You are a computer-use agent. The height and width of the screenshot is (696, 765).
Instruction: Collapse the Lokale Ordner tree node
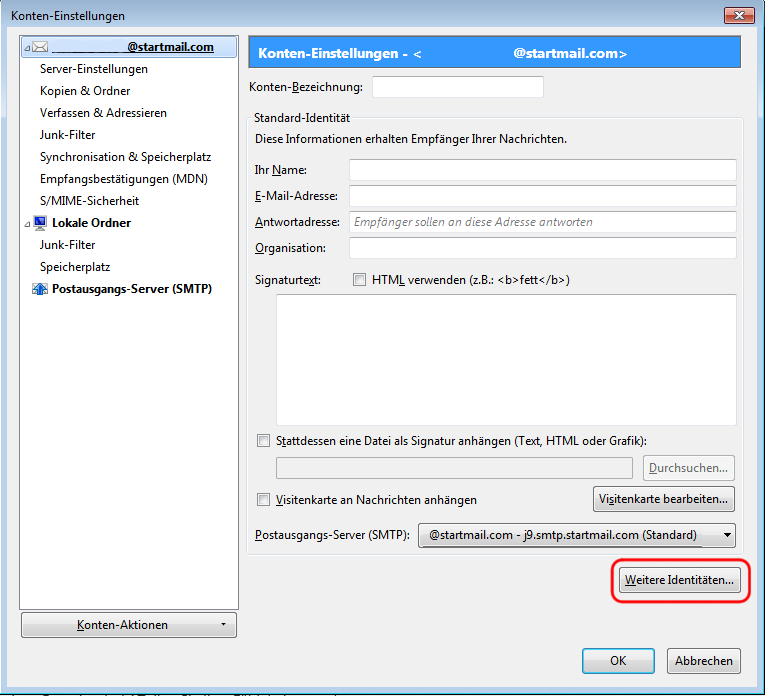pyautogui.click(x=27, y=224)
